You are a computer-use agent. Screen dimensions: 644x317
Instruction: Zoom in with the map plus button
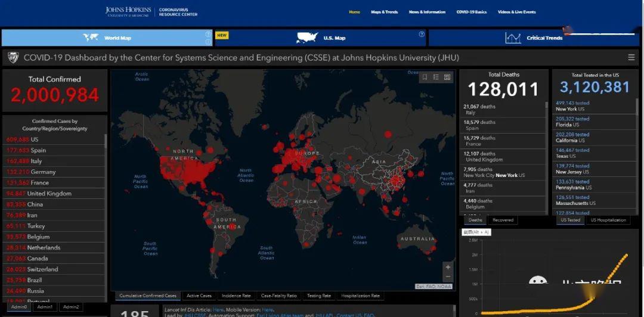pos(448,267)
